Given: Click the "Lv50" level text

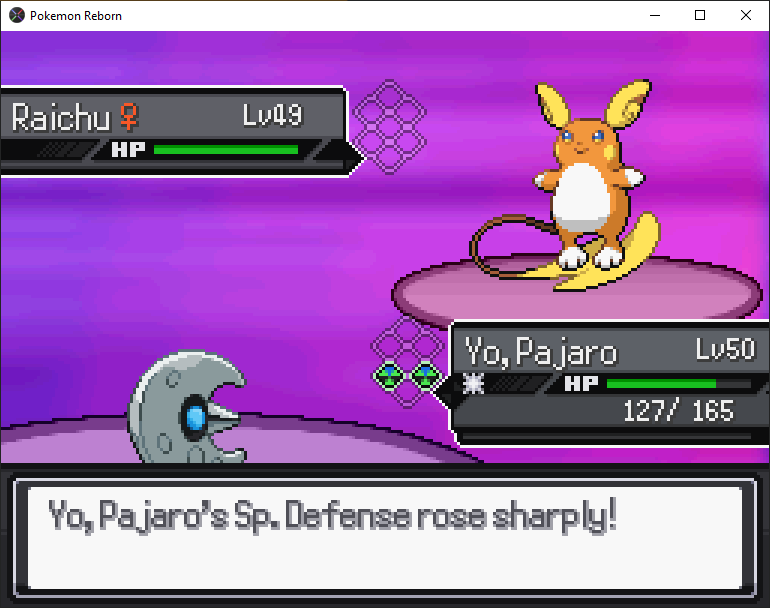Looking at the screenshot, I should pos(725,349).
